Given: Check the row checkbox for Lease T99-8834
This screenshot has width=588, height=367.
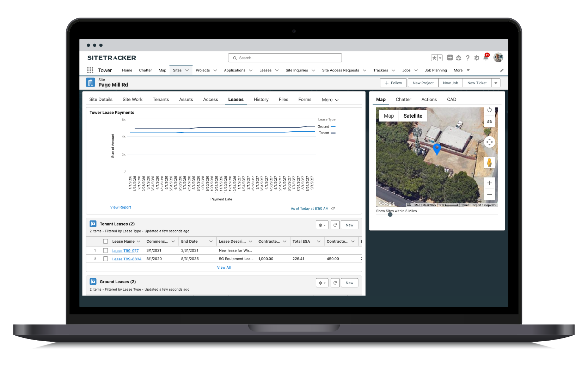Looking at the screenshot, I should 105,259.
